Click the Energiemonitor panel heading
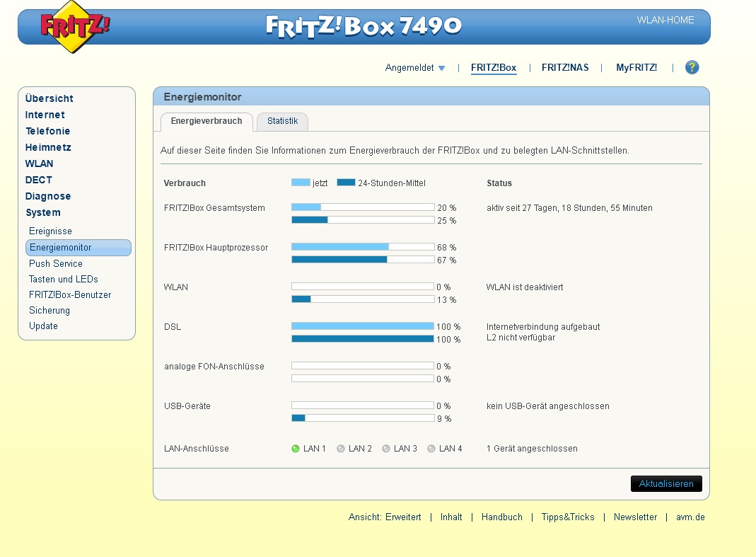Screen dimensions: 756x557 202,97
